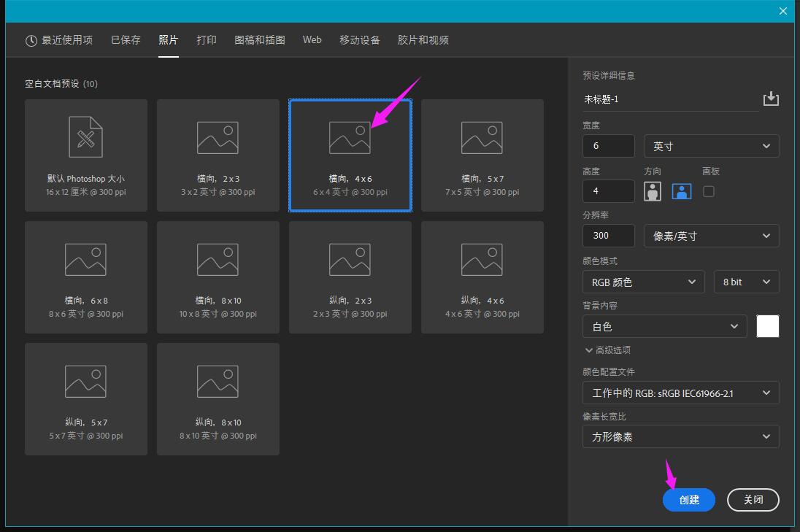
Task: Switch to the 打印 tab
Action: (207, 40)
